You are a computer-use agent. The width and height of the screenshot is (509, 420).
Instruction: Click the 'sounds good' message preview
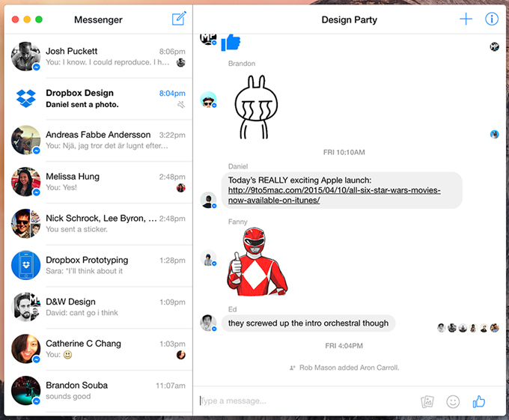point(68,396)
